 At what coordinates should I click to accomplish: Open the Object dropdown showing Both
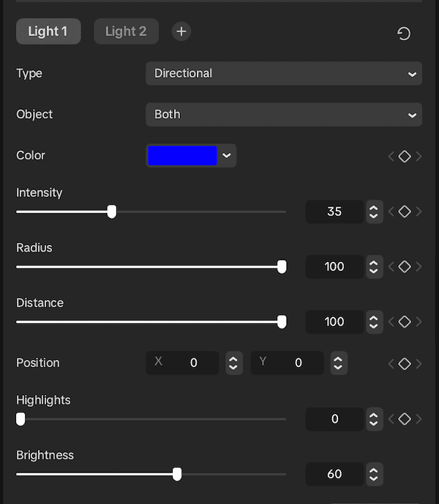[x=284, y=115]
